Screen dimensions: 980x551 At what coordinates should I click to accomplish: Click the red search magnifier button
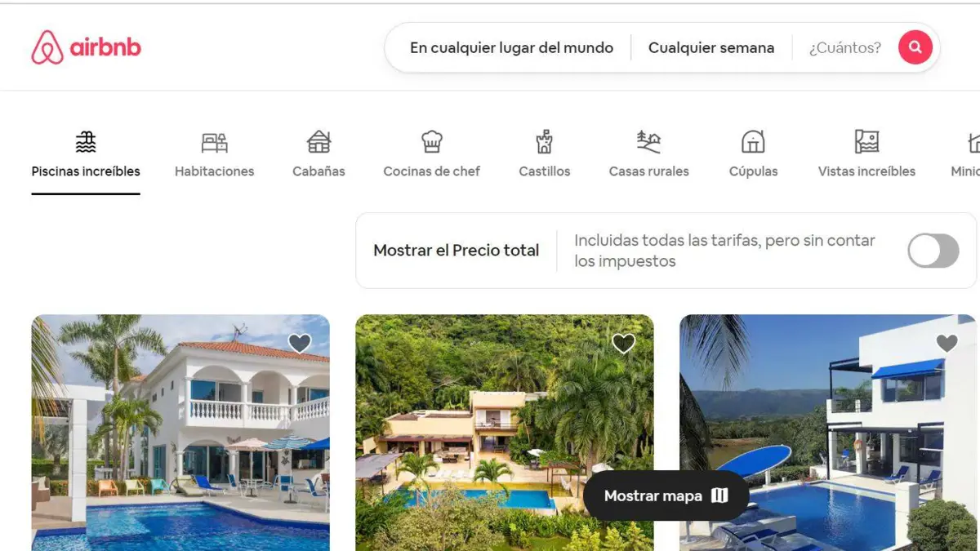coord(915,47)
